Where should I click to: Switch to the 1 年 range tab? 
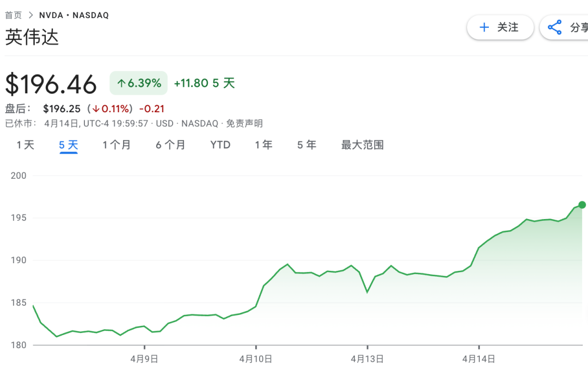tap(264, 145)
